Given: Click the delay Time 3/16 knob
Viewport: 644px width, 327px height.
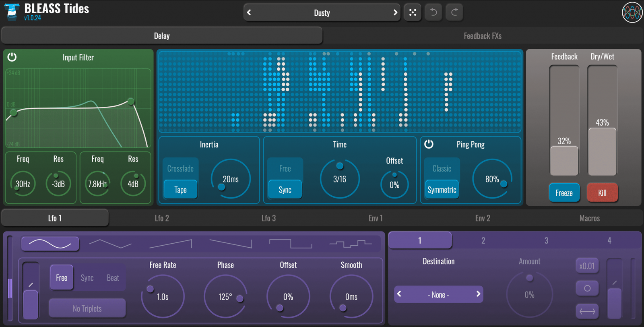Looking at the screenshot, I should click(x=340, y=179).
